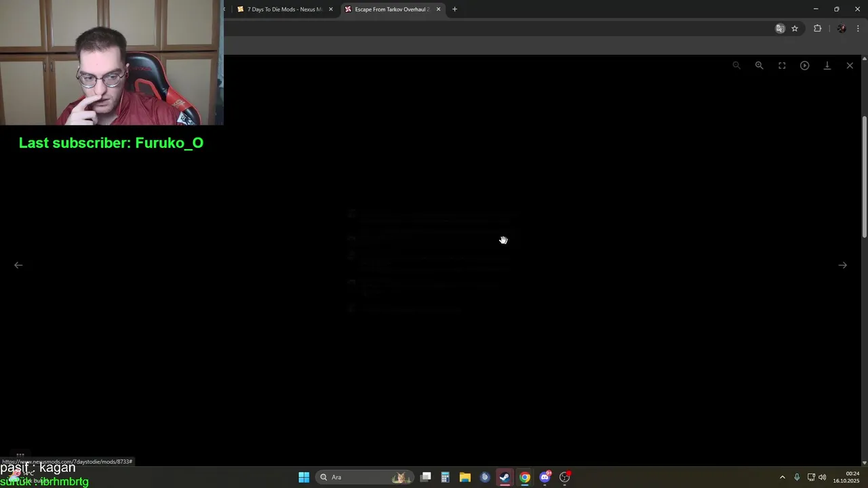The height and width of the screenshot is (488, 868).
Task: Open the Chrome three-dot menu
Action: click(858, 28)
